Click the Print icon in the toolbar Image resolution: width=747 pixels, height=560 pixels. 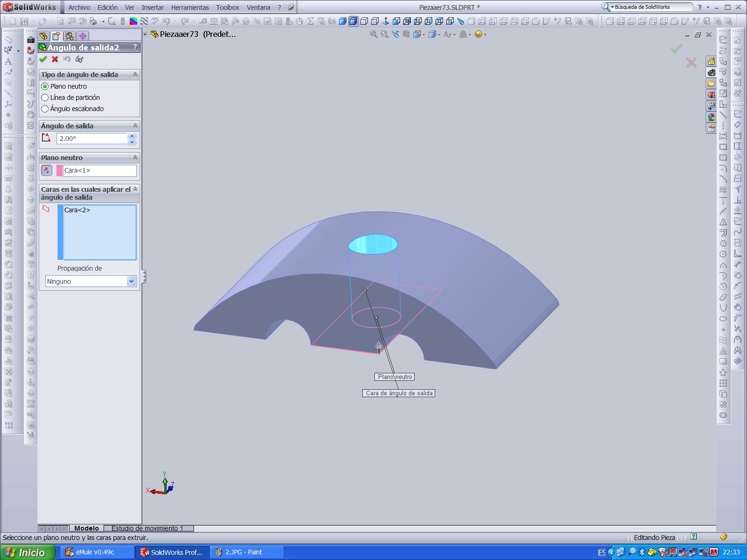93,21
